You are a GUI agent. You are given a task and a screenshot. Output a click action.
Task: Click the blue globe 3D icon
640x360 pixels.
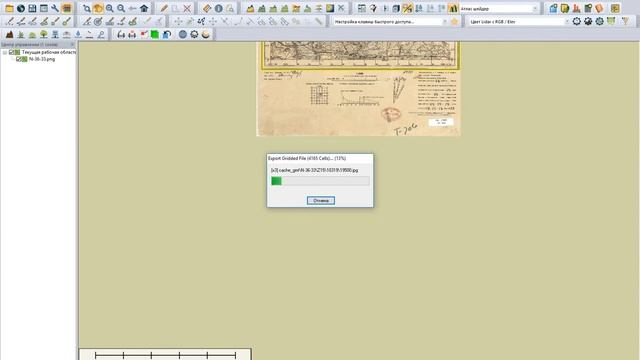pyautogui.click(x=182, y=35)
